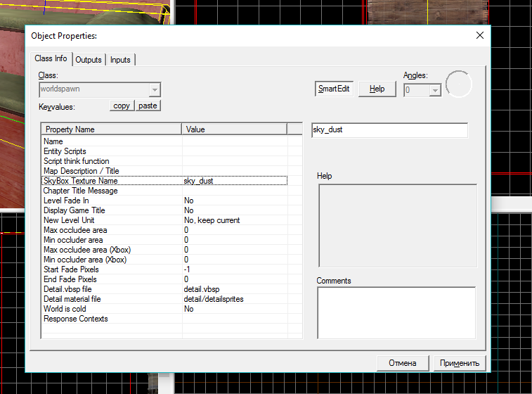Screen dimensions: 532x394
Task: Switch to the Inputs tab
Action: pyautogui.click(x=120, y=60)
